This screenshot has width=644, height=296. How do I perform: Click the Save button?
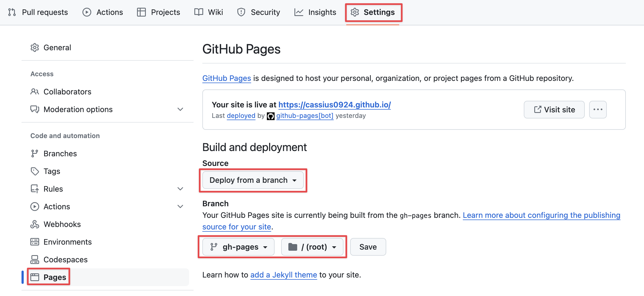coord(368,247)
